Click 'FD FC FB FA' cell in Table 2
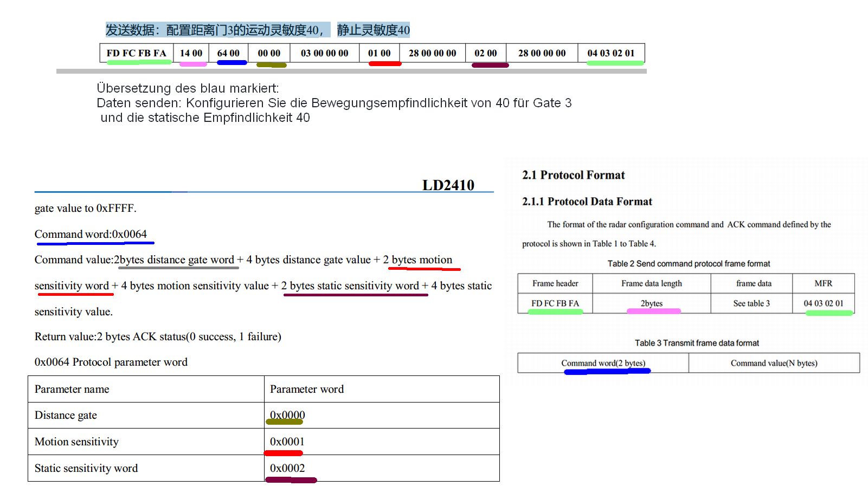This screenshot has height=493, width=868. 555,303
